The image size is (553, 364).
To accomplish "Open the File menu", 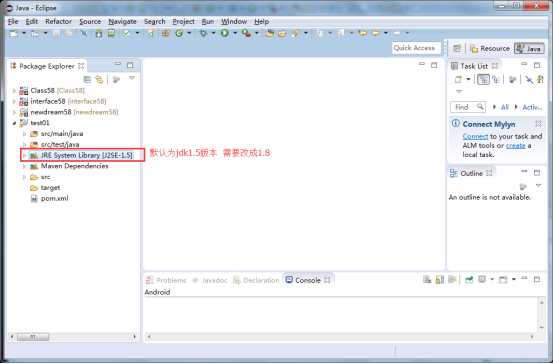I will click(13, 22).
